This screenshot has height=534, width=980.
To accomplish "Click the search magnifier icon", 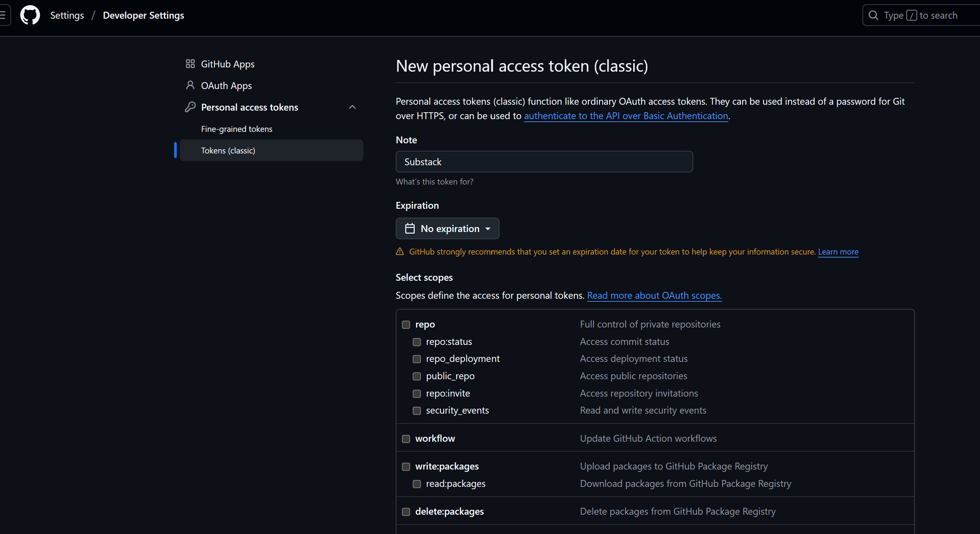I will coord(873,15).
